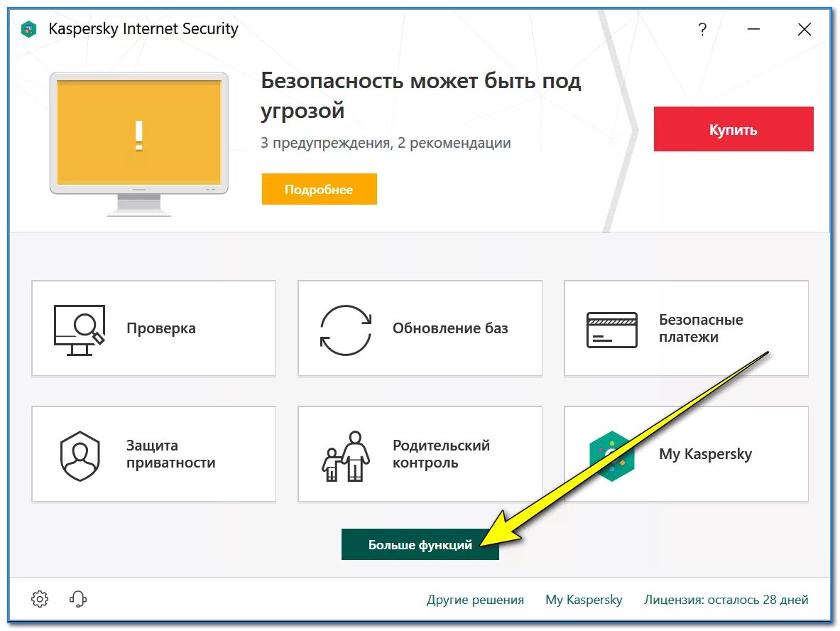Click the yellow warning monitor image

(x=138, y=144)
